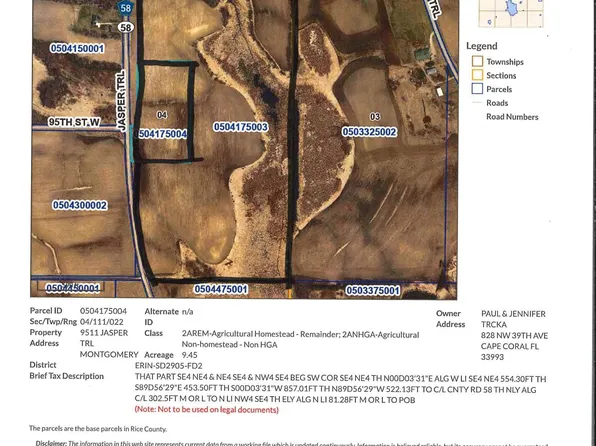Image resolution: width=596 pixels, height=446 pixels.
Task: Click the Sec/Twp/Rng value 04/111/022
Action: pos(101,322)
